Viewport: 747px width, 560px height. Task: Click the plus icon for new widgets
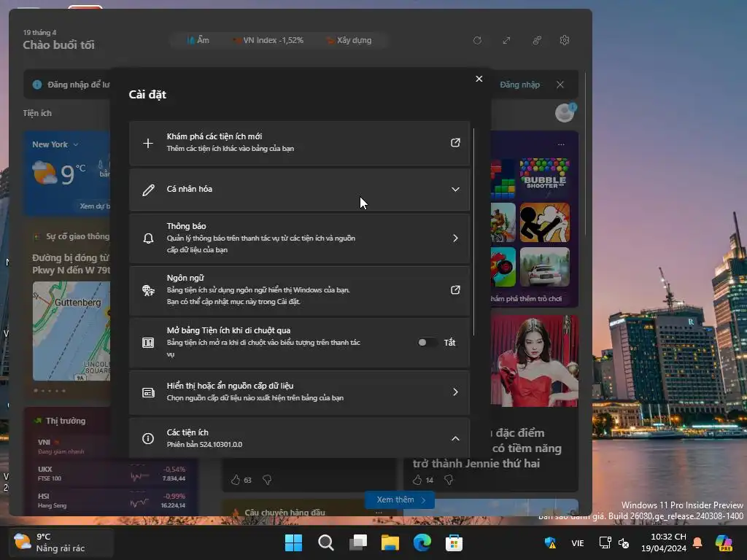pyautogui.click(x=148, y=143)
